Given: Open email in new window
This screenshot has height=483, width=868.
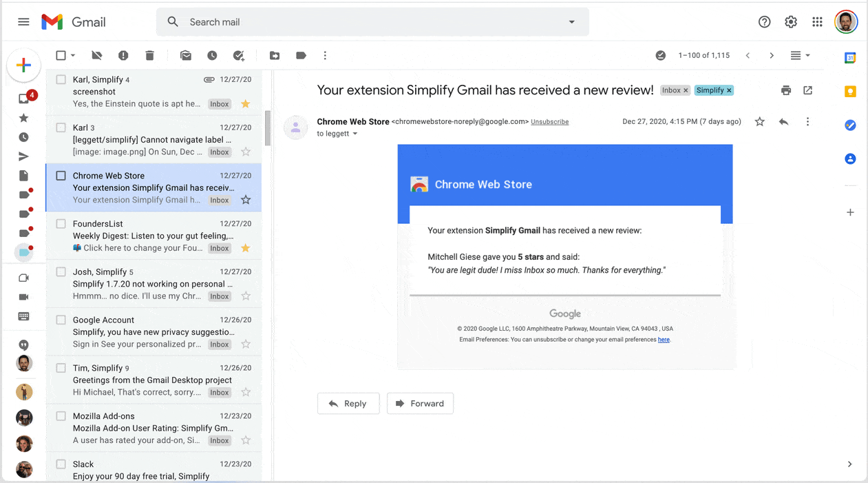Looking at the screenshot, I should [x=808, y=90].
